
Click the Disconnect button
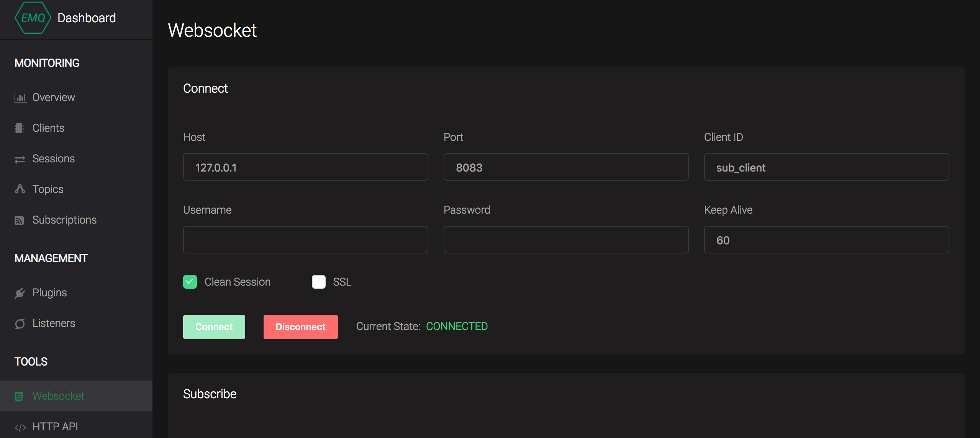(300, 326)
